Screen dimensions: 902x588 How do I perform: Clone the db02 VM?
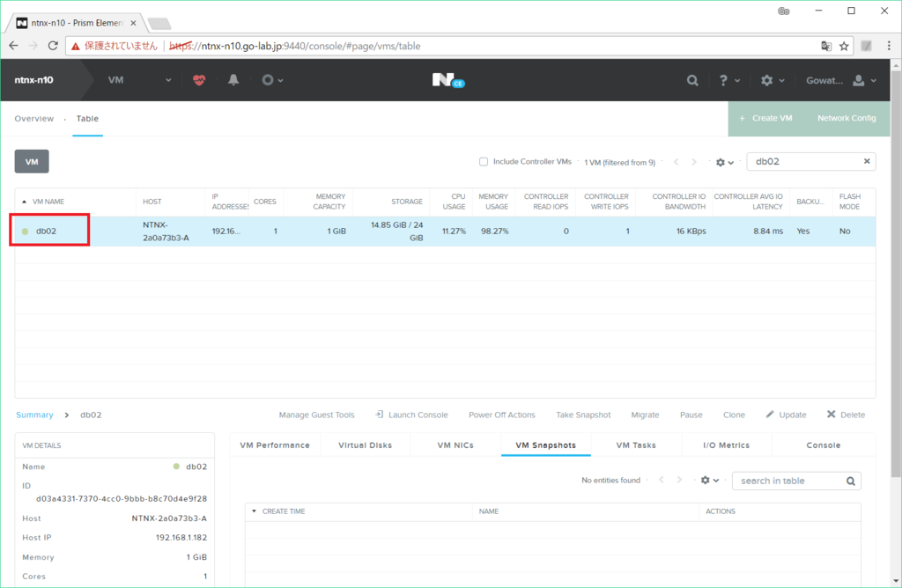[x=734, y=415]
